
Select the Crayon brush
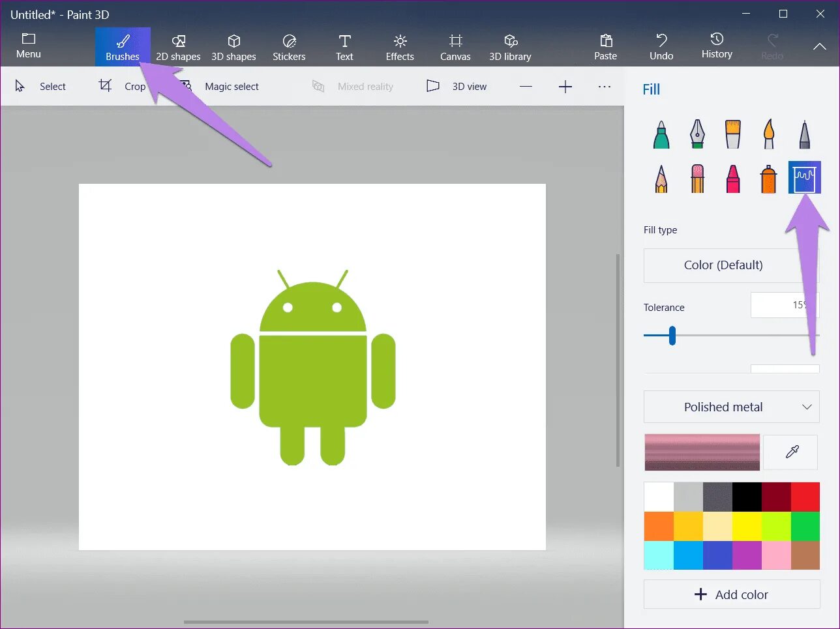coord(733,179)
